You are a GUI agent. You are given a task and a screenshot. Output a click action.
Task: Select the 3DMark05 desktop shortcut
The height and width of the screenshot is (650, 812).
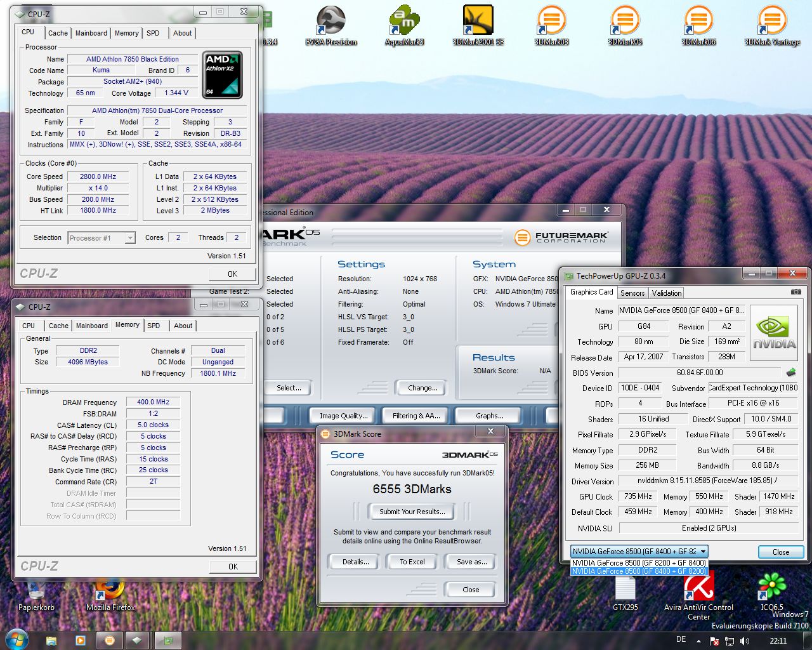pos(625,27)
